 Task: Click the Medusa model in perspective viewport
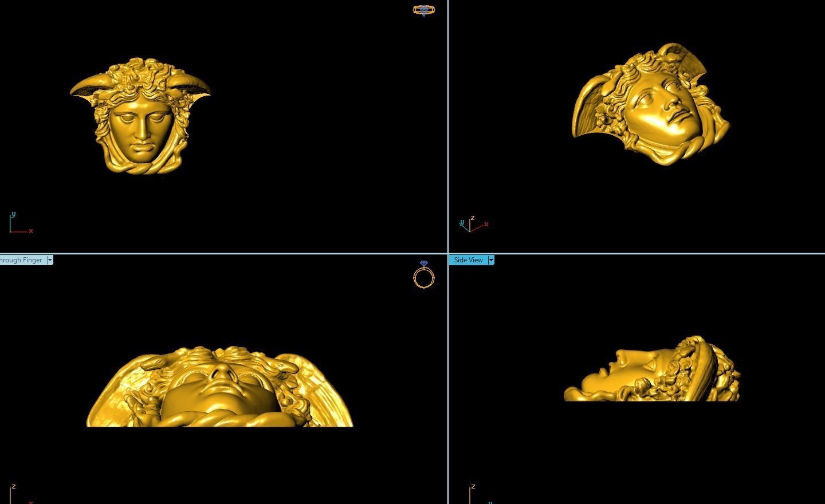pos(651,104)
